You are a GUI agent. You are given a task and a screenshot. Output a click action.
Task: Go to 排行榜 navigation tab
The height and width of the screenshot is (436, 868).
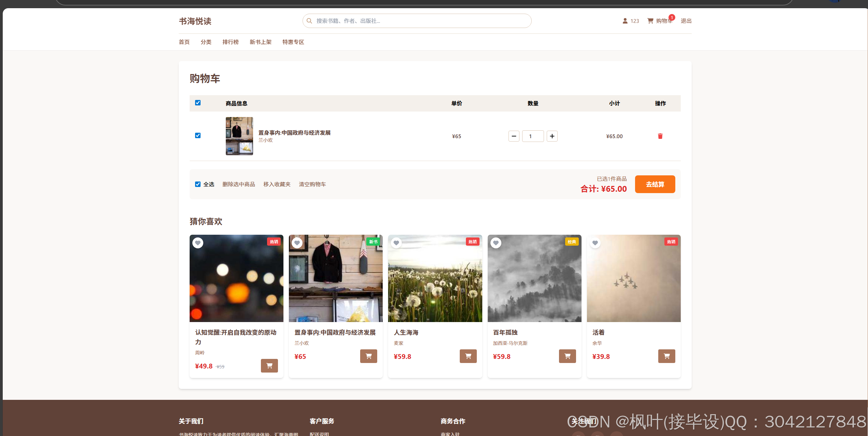(x=231, y=42)
